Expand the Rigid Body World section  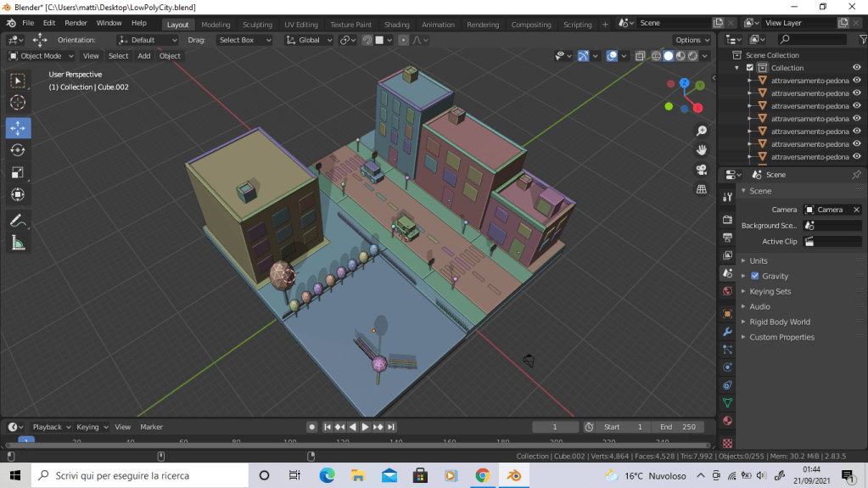(779, 322)
